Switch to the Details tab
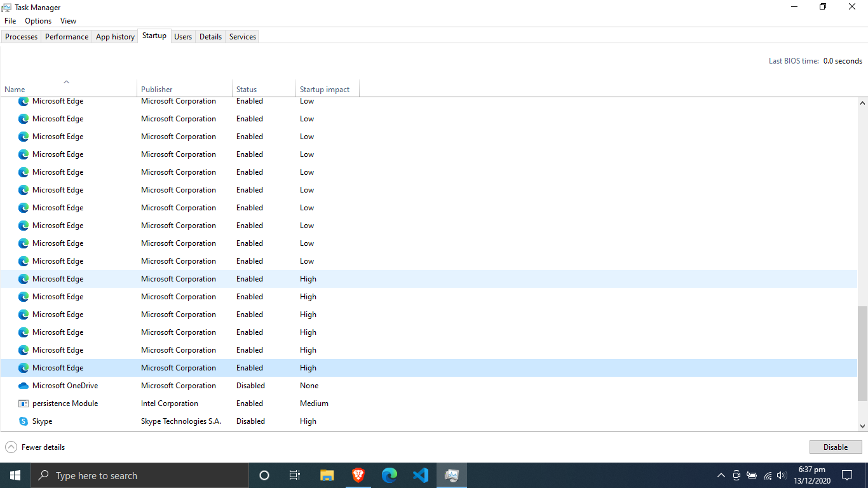Screen dimensions: 868x488 [210, 37]
